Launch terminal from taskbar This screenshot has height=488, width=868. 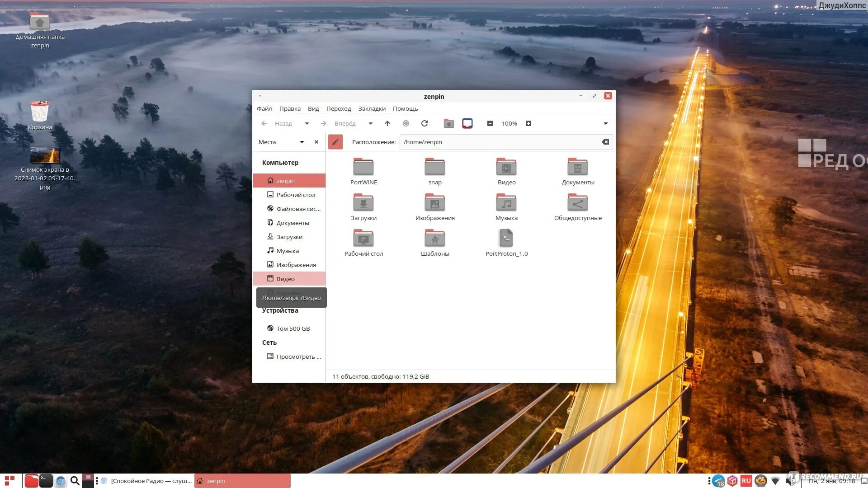tap(46, 481)
